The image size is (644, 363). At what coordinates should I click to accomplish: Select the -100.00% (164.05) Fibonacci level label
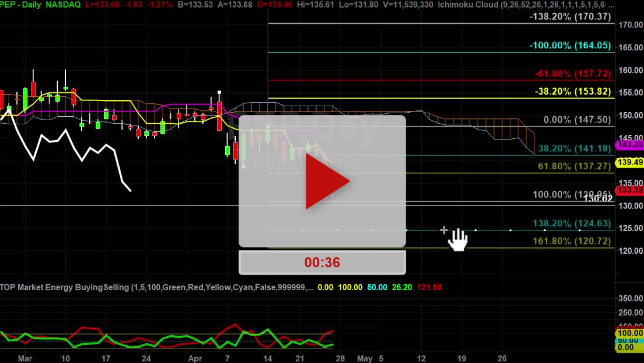click(570, 45)
